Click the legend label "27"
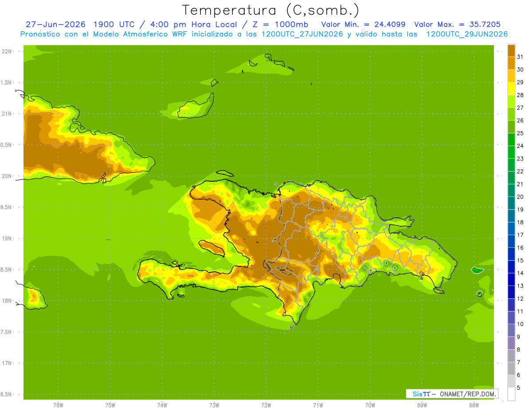 [x=520, y=107]
